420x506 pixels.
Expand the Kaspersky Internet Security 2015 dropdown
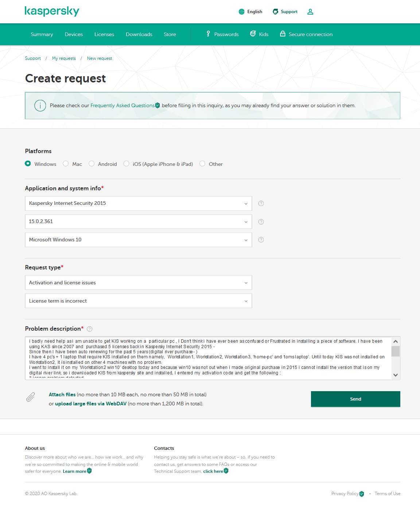point(139,203)
